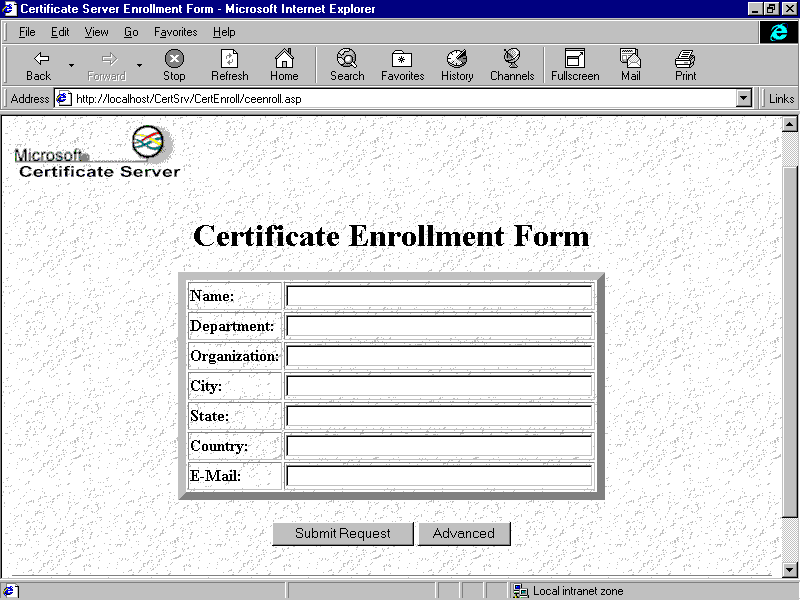
Task: Click the Advanced button
Action: coord(464,534)
